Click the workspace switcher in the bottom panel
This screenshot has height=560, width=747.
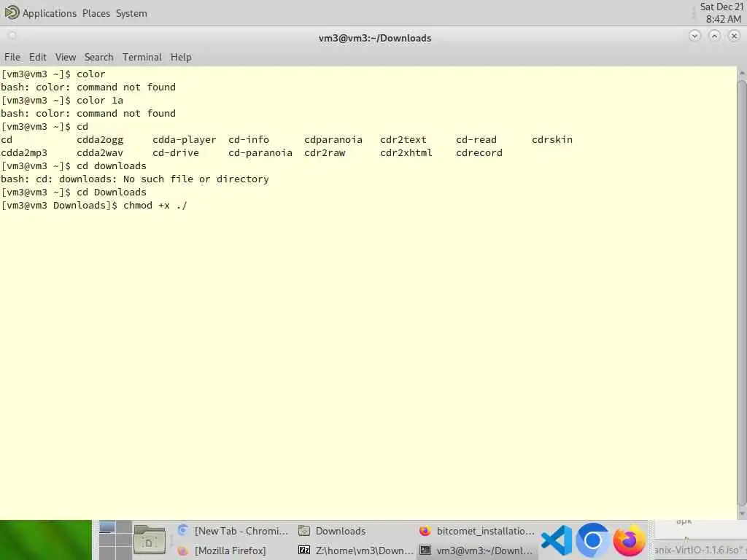(x=115, y=540)
